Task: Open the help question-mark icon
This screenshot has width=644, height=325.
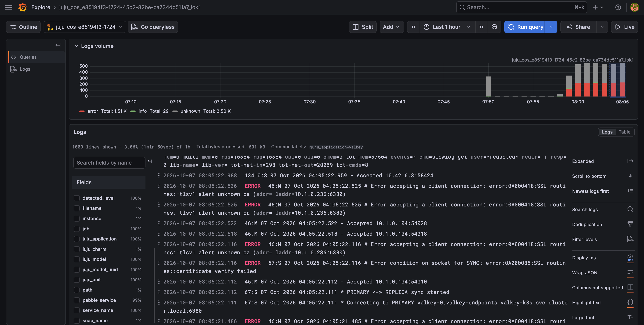Action: [618, 7]
